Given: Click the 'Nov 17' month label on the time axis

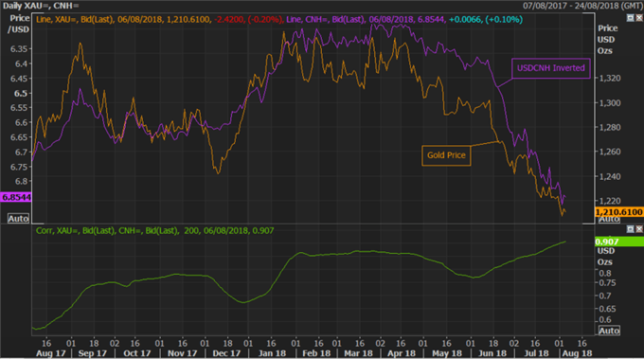Looking at the screenshot, I should (183, 353).
